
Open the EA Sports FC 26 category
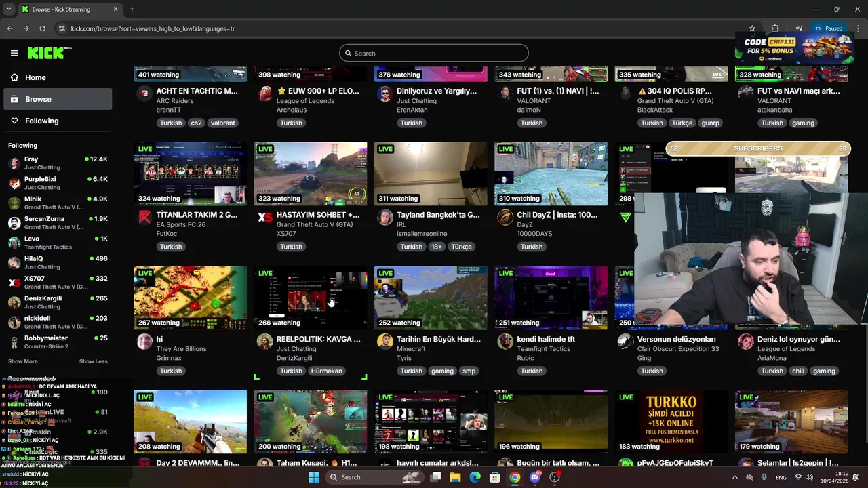click(x=181, y=224)
